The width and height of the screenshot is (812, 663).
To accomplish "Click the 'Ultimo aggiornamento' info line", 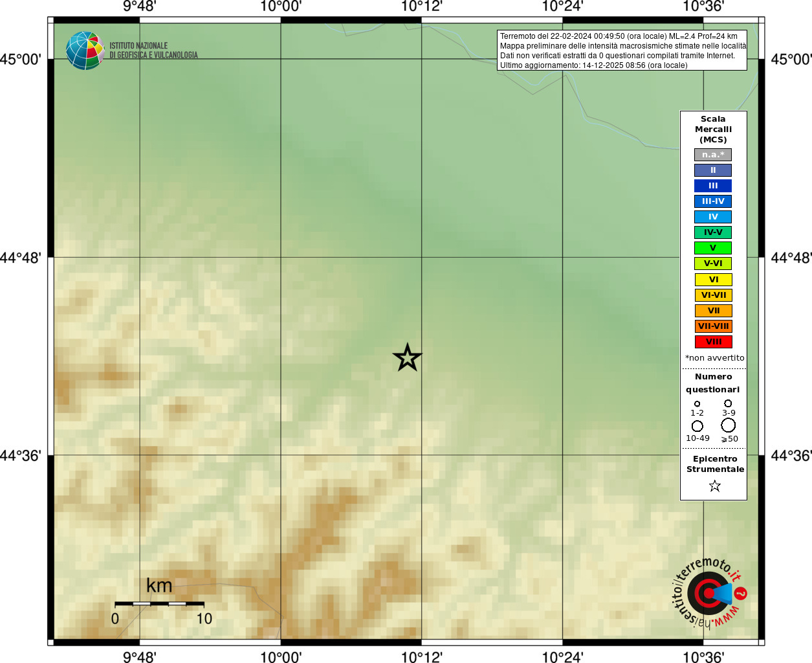I will coord(593,65).
